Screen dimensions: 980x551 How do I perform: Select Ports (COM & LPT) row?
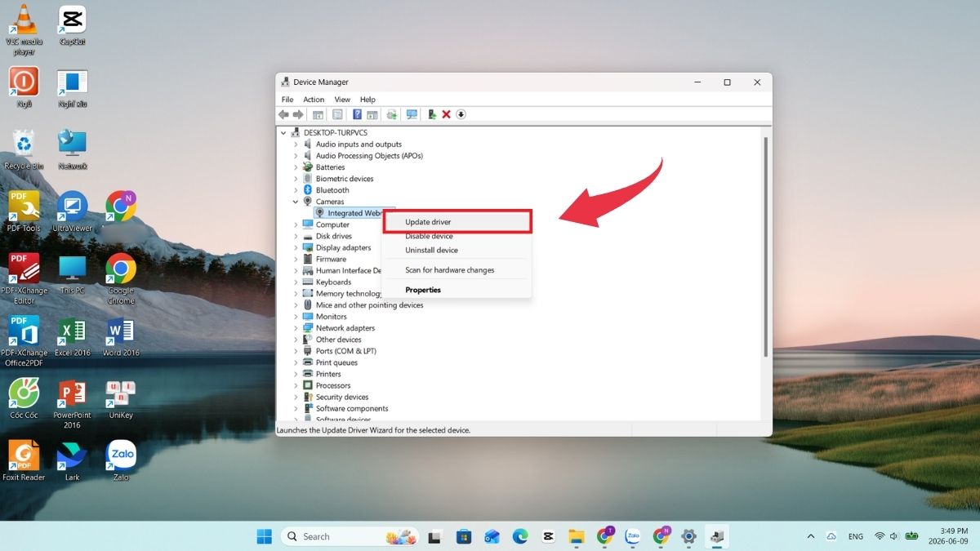coord(339,351)
